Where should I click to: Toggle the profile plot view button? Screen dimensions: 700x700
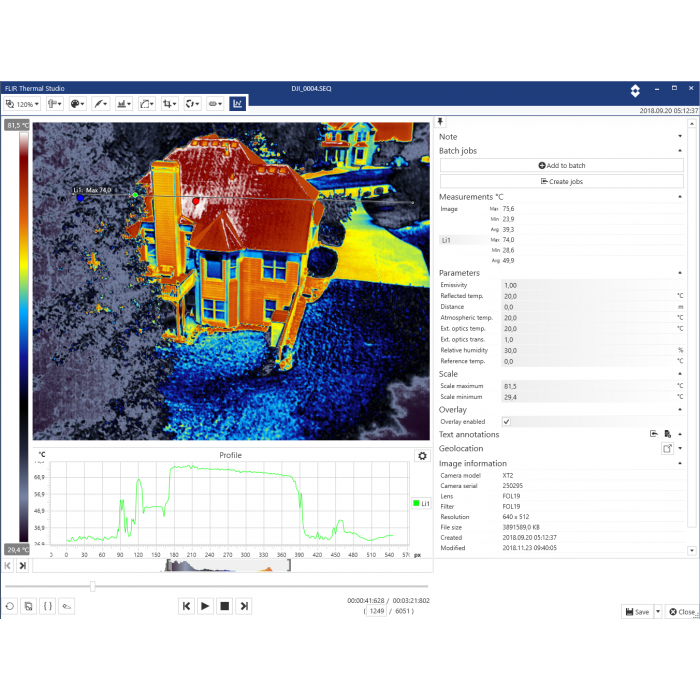[238, 104]
